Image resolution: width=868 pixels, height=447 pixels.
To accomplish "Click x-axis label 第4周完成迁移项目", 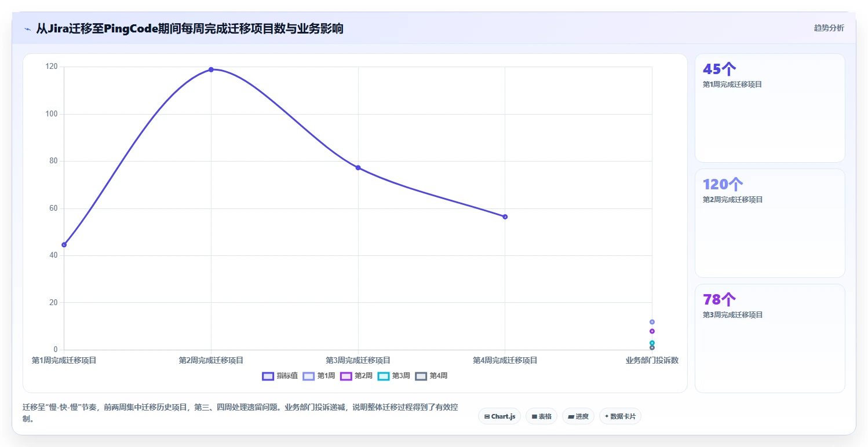I will [505, 360].
